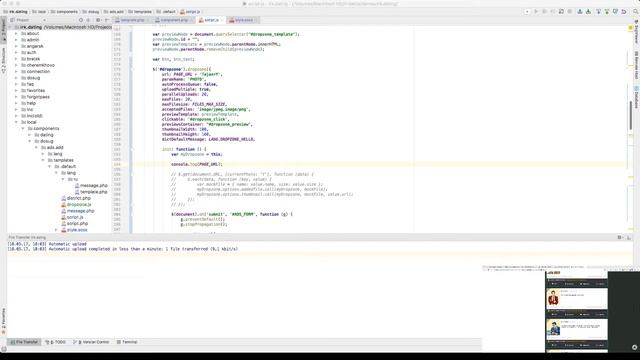Click the Undo revert arrow icon
The image size is (640, 360).
pyautogui.click(x=624, y=11)
